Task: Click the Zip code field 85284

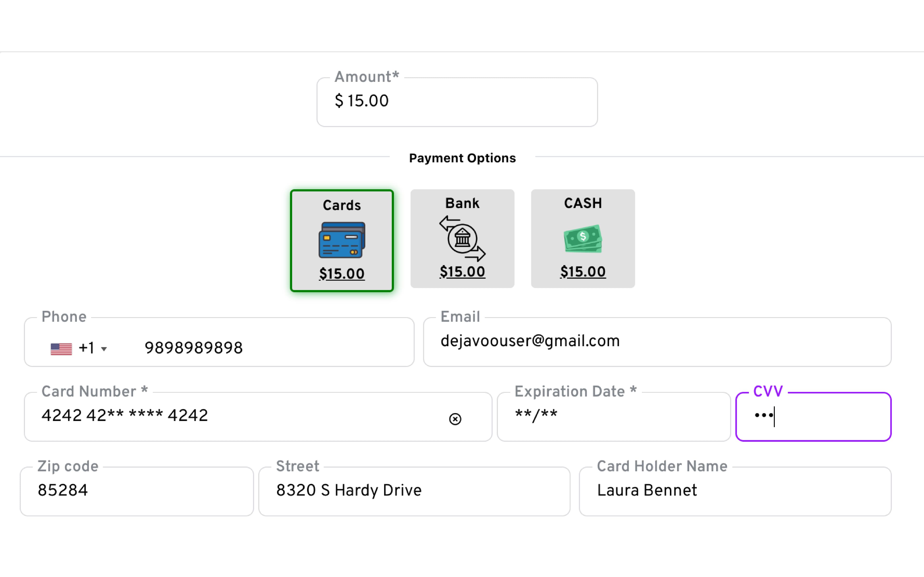Action: click(137, 491)
